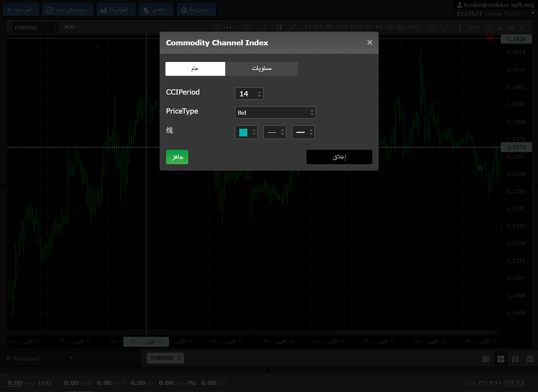This screenshot has width=538, height=392.
Task: Click the person icon beside trader email
Action: coord(460,5)
